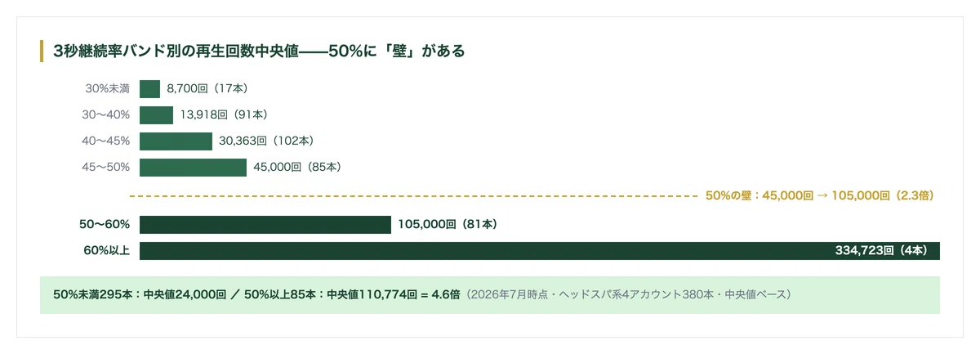Click the 30〜40% bar
This screenshot has width=980, height=354.
pos(156,114)
